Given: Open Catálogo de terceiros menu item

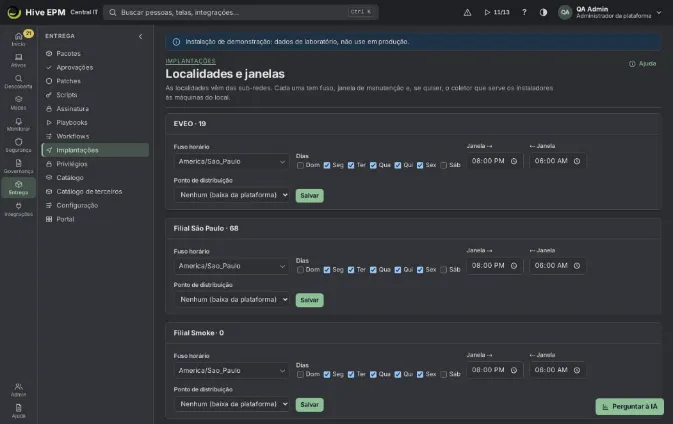Looking at the screenshot, I should 95,191.
